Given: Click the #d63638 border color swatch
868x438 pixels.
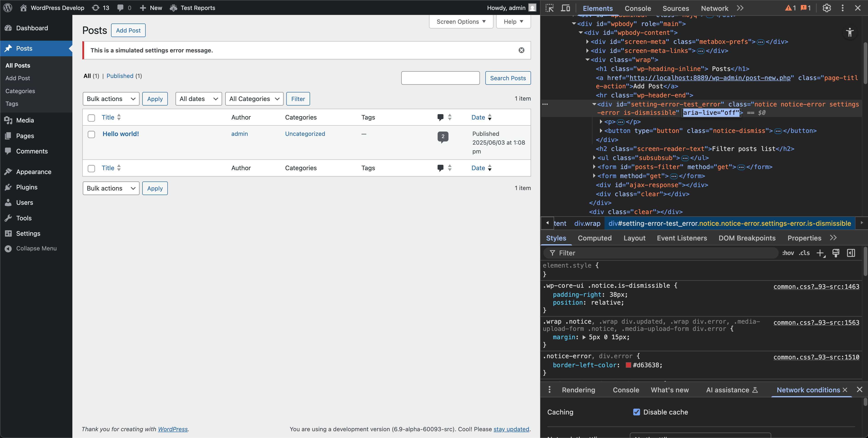Looking at the screenshot, I should coord(628,365).
